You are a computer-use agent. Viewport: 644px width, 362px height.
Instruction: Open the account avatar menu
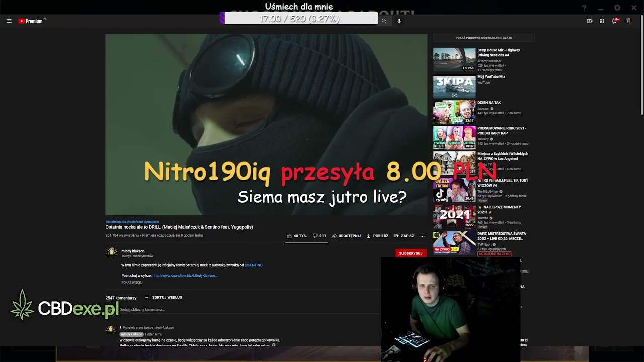[x=628, y=21]
